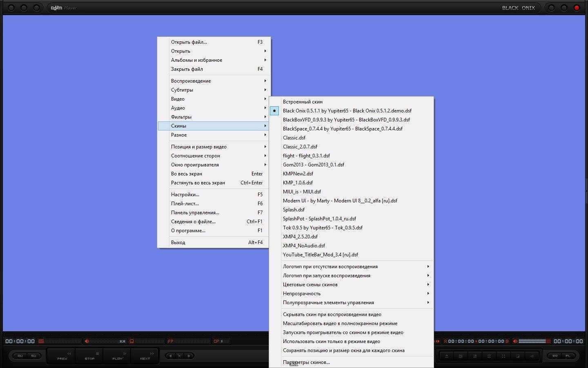Image resolution: width=588 pixels, height=368 pixels.
Task: Expand the 'Альбомы и избранное' submenu
Action: click(214, 60)
